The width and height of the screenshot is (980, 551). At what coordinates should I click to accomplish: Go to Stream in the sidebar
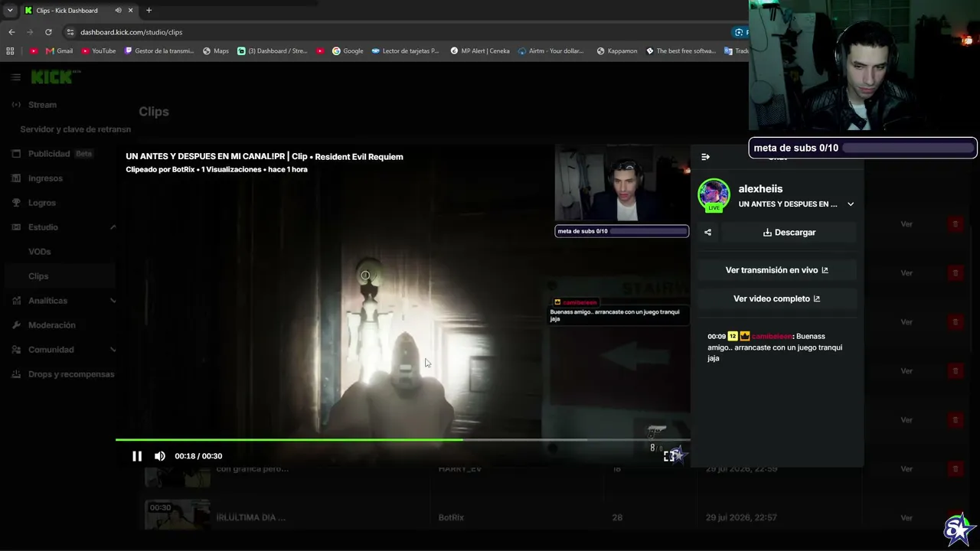click(42, 105)
